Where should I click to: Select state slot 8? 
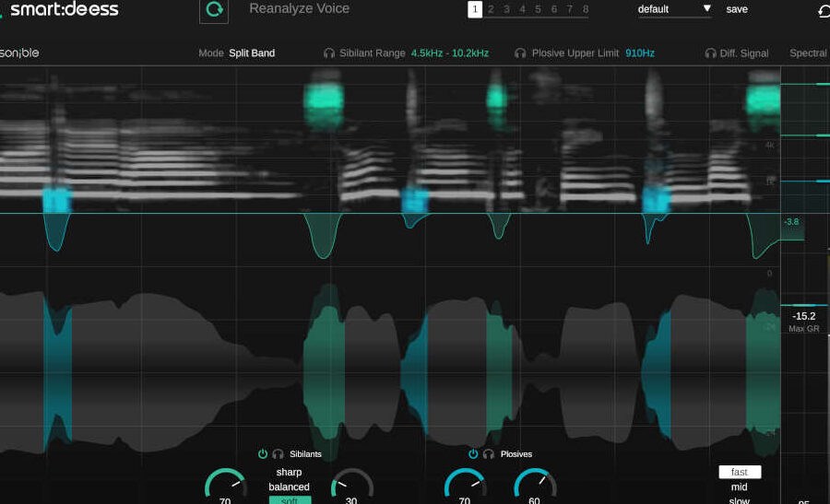point(586,9)
